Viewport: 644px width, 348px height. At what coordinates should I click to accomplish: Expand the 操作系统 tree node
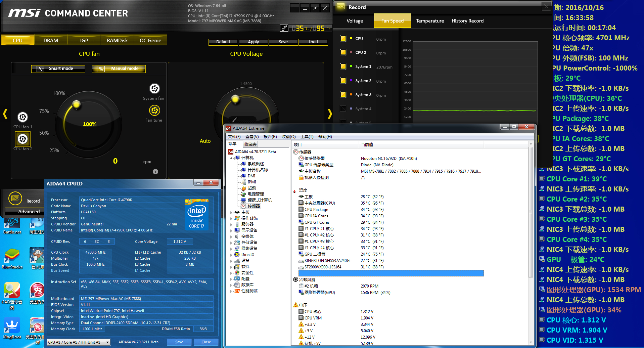(231, 218)
